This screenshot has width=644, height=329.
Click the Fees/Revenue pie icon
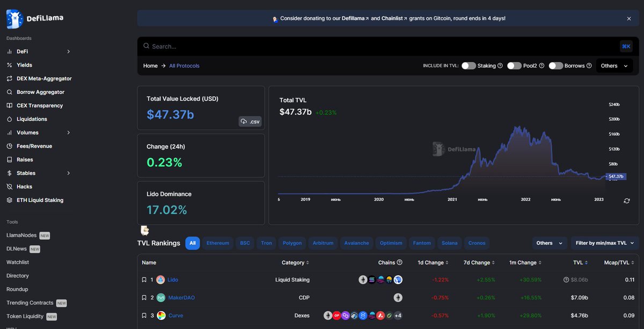coord(10,146)
